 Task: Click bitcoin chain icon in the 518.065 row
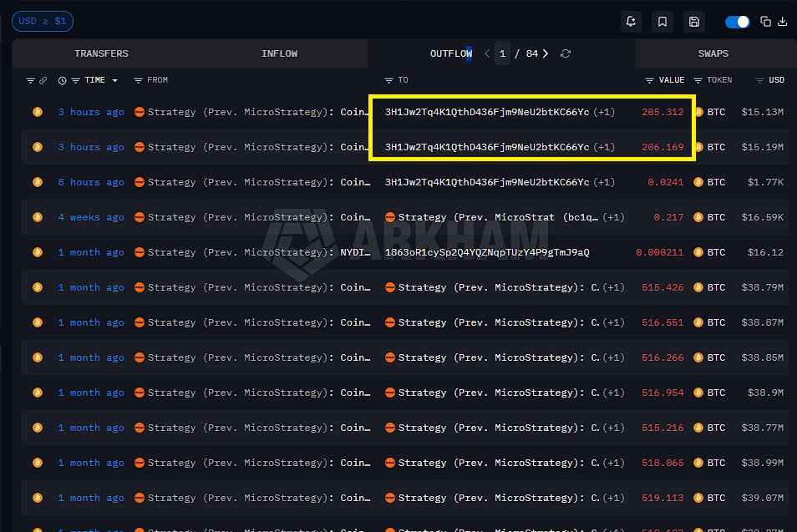pos(38,463)
